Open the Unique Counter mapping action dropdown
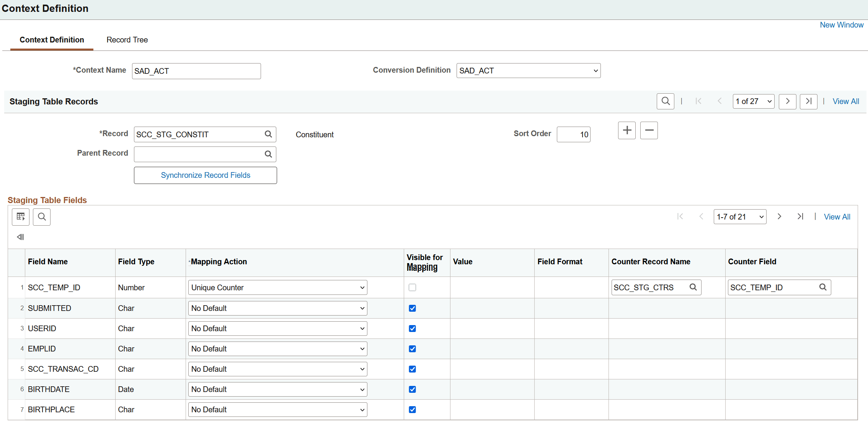This screenshot has width=868, height=423. point(277,288)
